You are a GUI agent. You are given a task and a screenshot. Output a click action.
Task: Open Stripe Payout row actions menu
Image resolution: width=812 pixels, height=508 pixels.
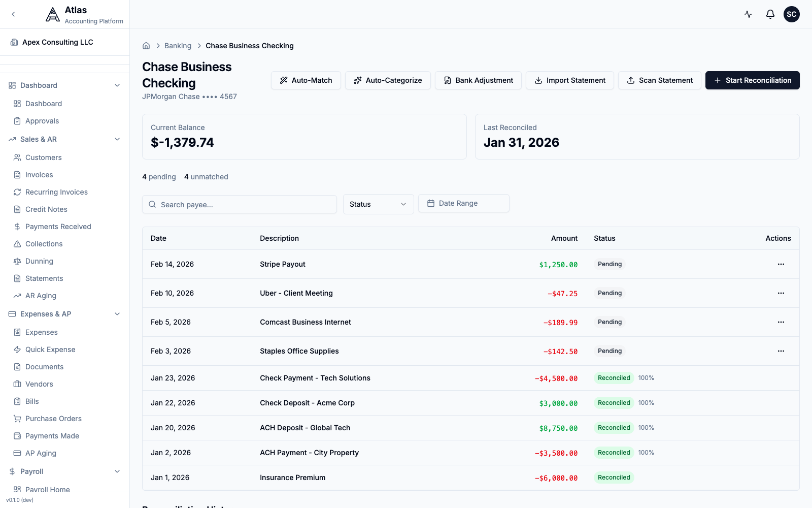[781, 264]
